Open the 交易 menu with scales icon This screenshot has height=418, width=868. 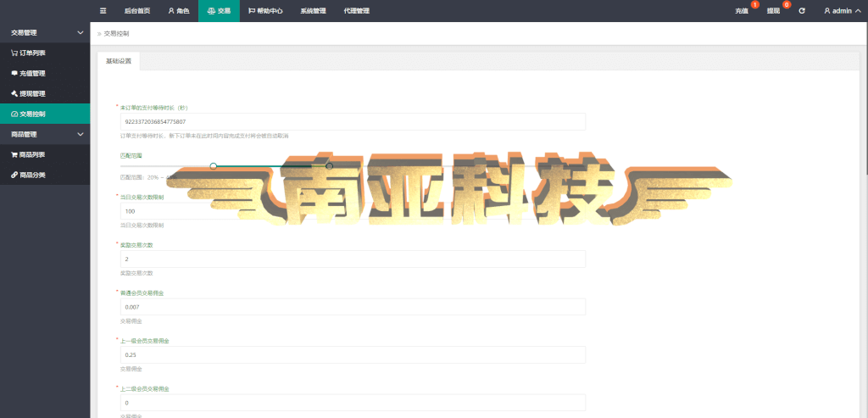click(219, 10)
